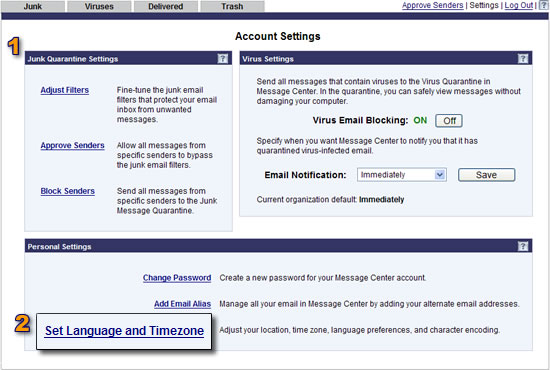Viewport: 550px width, 370px height.
Task: Click 'Allow all messages from specific senders' text
Action: [165, 155]
